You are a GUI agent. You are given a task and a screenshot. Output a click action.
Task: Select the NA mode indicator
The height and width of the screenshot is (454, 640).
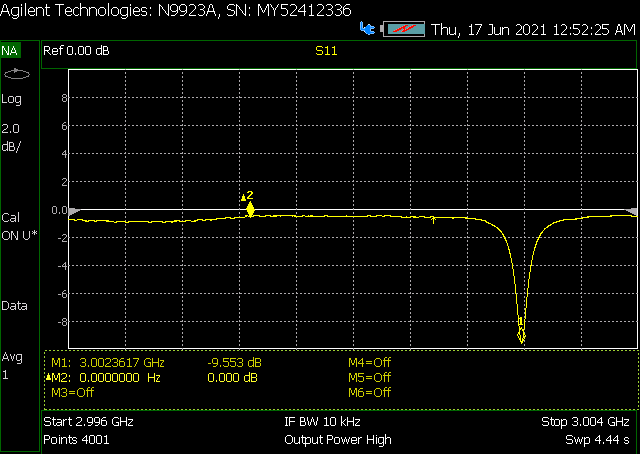pos(10,50)
